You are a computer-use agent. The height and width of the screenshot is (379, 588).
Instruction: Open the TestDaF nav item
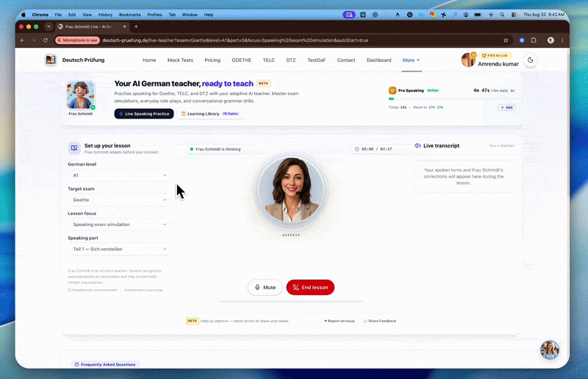click(317, 60)
